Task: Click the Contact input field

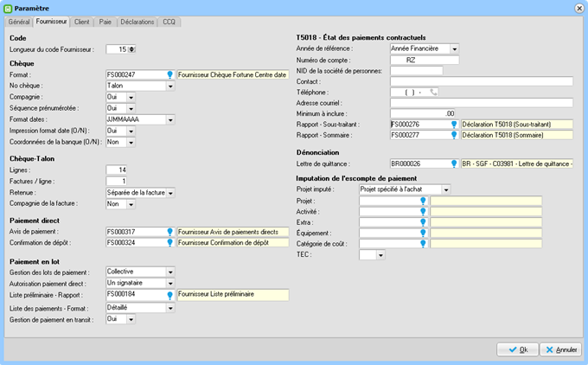Action: click(482, 81)
